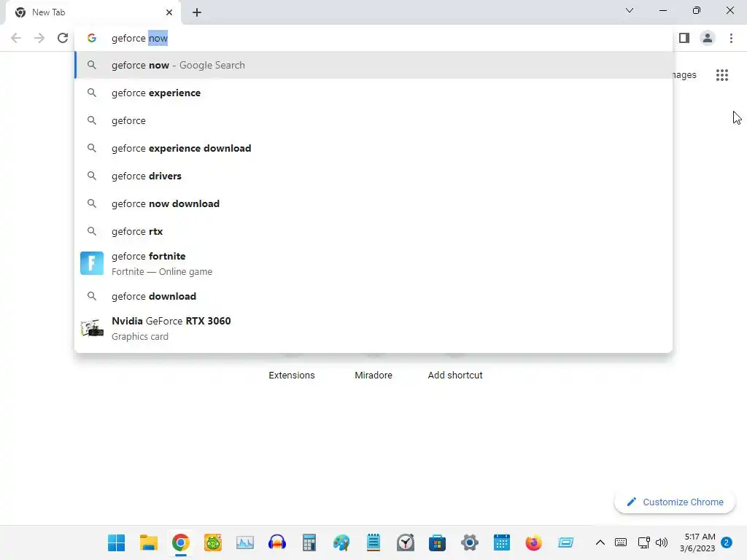The image size is (747, 560).
Task: Choose suggestion geforce fortnite
Action: (x=373, y=263)
